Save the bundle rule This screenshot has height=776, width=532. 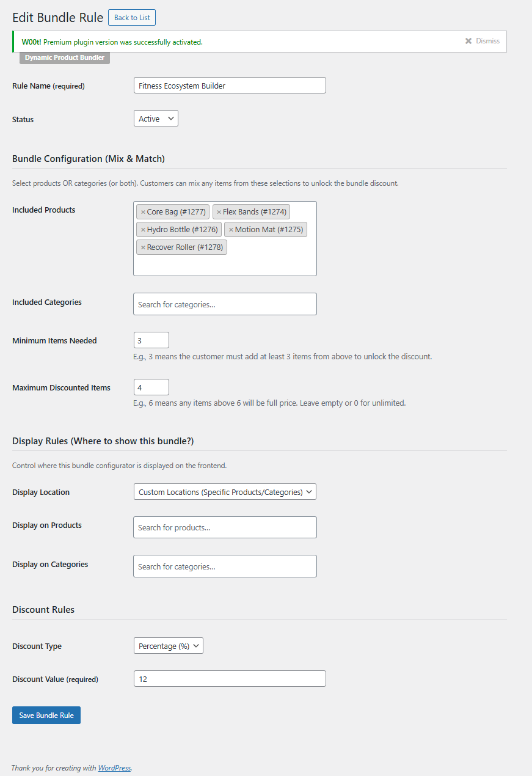tap(46, 716)
